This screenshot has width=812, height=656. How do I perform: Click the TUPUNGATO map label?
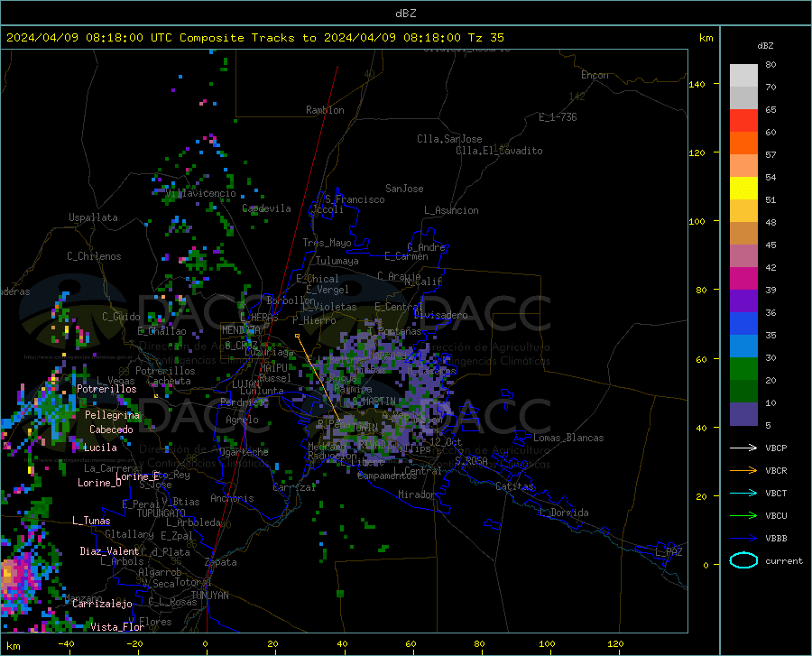click(161, 513)
